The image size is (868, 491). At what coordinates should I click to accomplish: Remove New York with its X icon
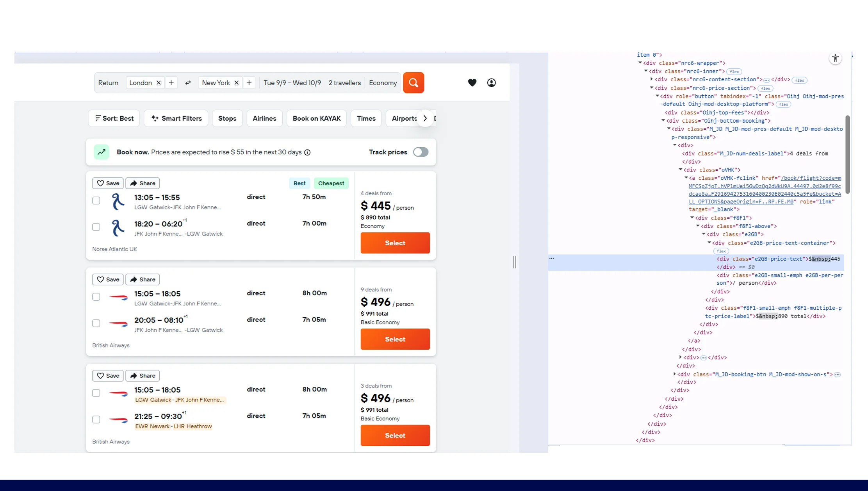[x=236, y=82]
